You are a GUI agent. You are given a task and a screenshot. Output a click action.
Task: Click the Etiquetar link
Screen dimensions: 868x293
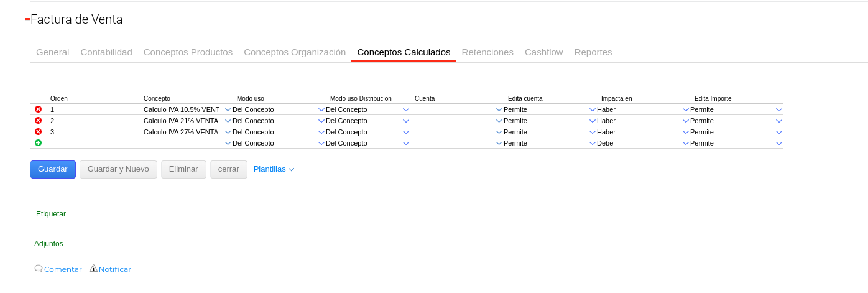pyautogui.click(x=51, y=214)
